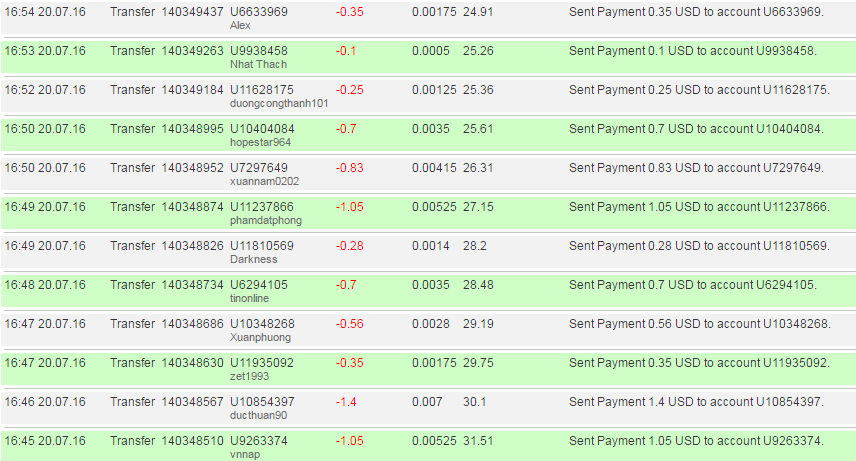This screenshot has height=461, width=856.
Task: Click balance 25.36
Action: (x=478, y=90)
